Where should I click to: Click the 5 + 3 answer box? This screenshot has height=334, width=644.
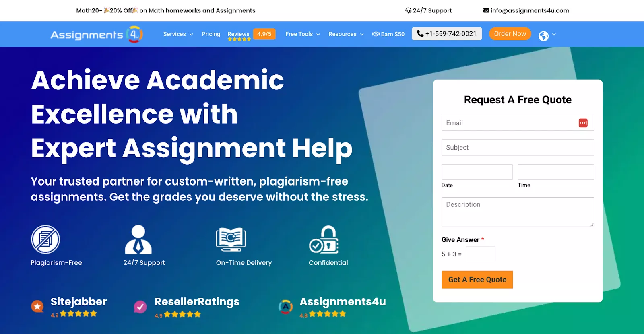(x=481, y=254)
